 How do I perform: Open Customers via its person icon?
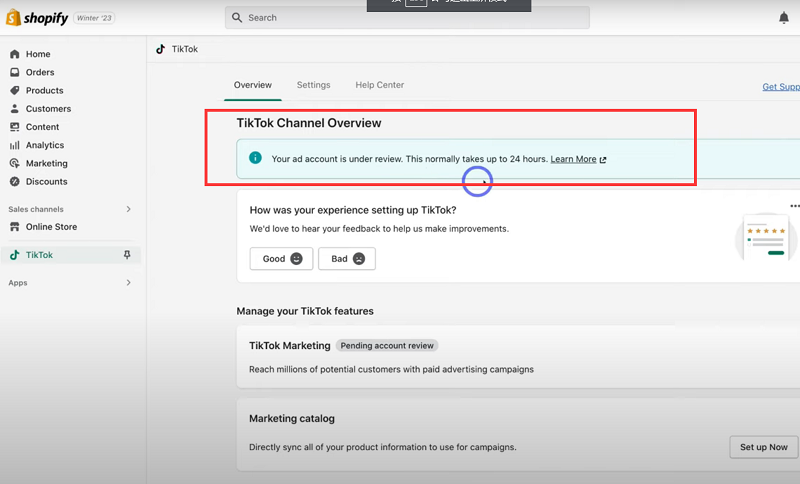pyautogui.click(x=15, y=109)
